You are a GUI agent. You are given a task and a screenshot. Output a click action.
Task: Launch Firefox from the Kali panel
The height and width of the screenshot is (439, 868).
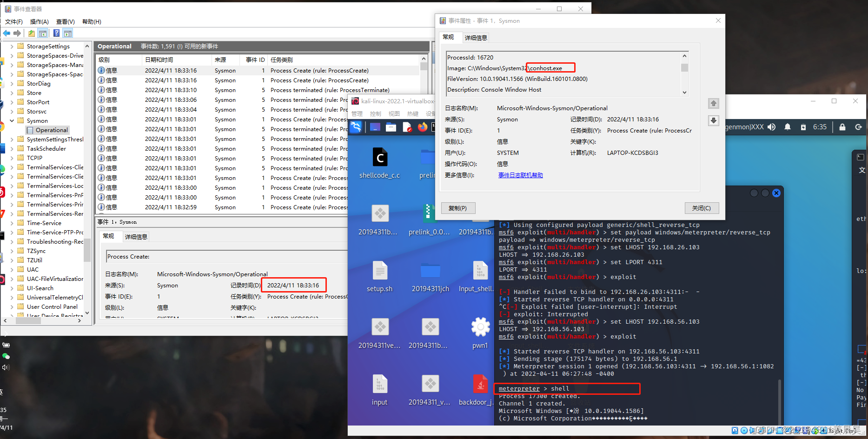423,127
